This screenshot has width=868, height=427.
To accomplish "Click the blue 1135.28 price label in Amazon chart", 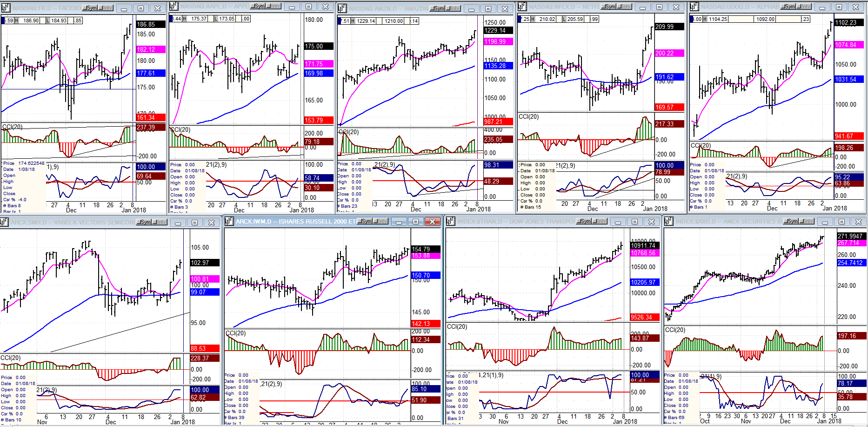I will click(498, 66).
